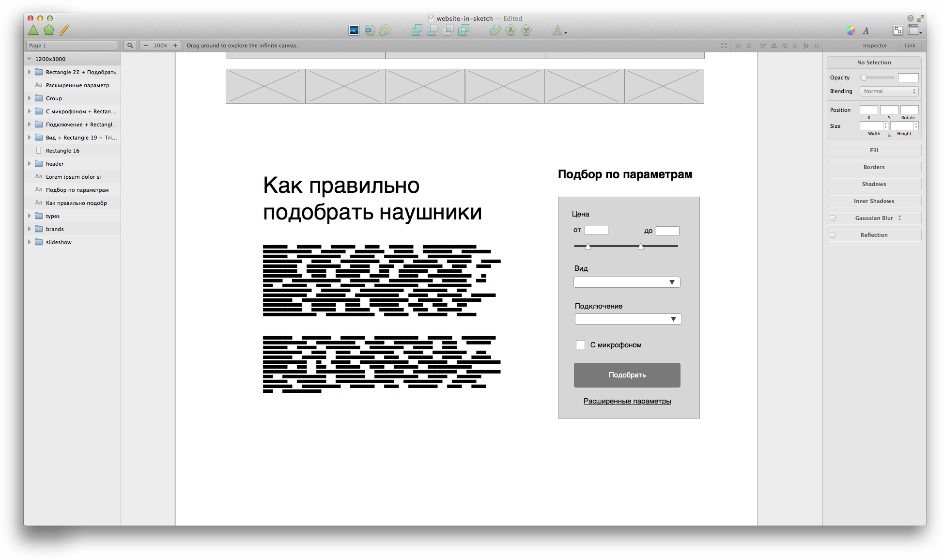Select the triangle shape tool
Viewport: 944px width, 560px height.
pyautogui.click(x=33, y=30)
